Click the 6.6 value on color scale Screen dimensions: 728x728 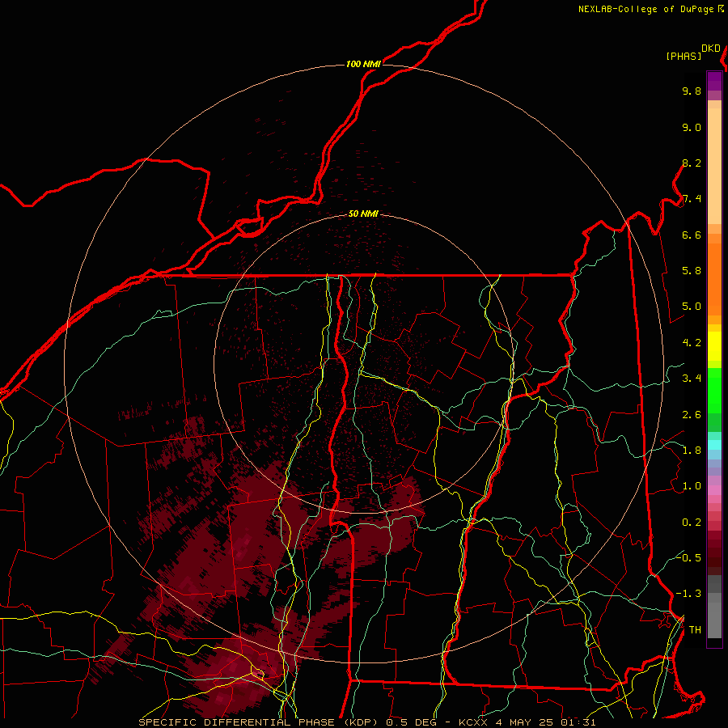click(x=692, y=235)
